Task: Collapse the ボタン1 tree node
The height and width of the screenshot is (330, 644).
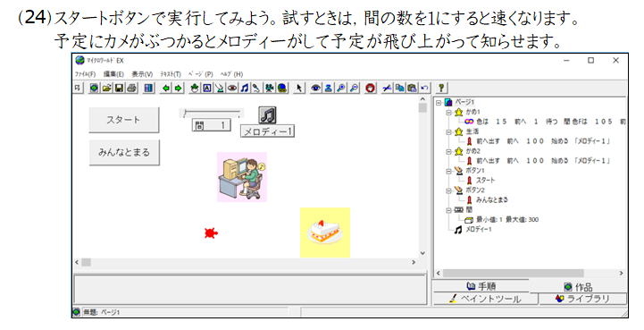Action: pyautogui.click(x=449, y=171)
